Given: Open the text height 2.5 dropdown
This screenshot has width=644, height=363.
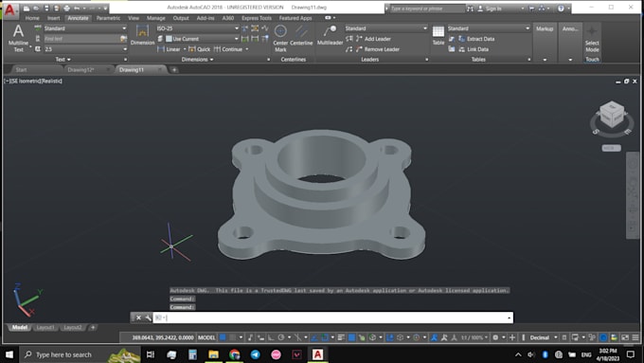Looking at the screenshot, I should [x=85, y=49].
